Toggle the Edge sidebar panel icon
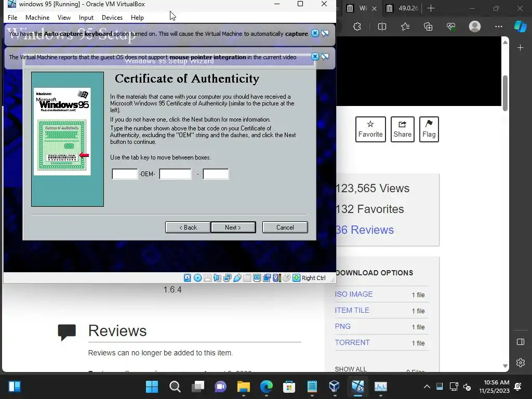Screen dimensions: 532x399 click(x=521, y=342)
